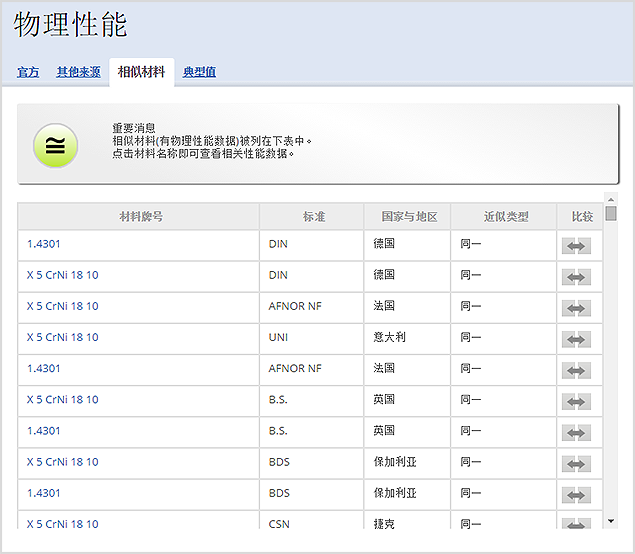Click the table scrollbar up arrow
Image resolution: width=635 pixels, height=554 pixels.
[611, 199]
